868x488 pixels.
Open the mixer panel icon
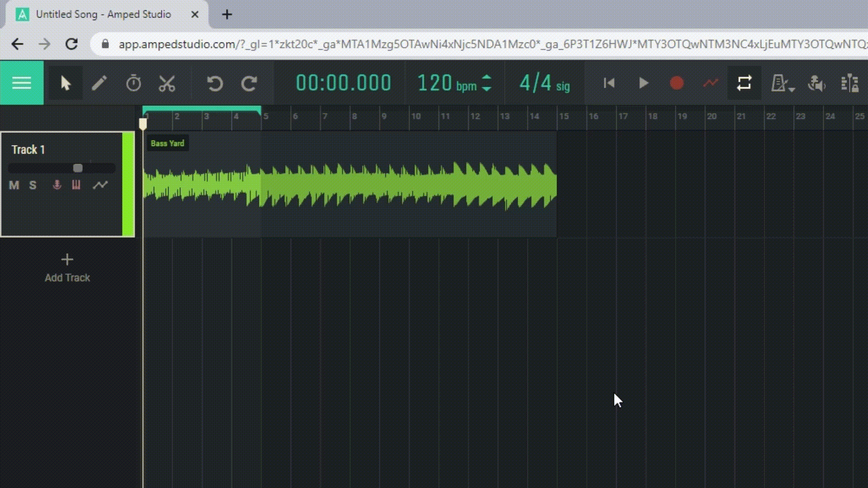pyautogui.click(x=850, y=83)
